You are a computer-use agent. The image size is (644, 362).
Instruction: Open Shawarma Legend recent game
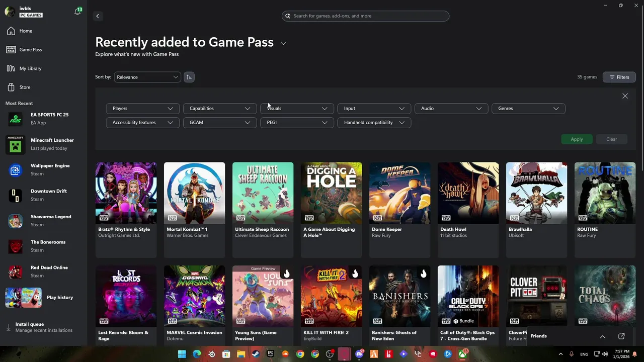[x=43, y=221]
